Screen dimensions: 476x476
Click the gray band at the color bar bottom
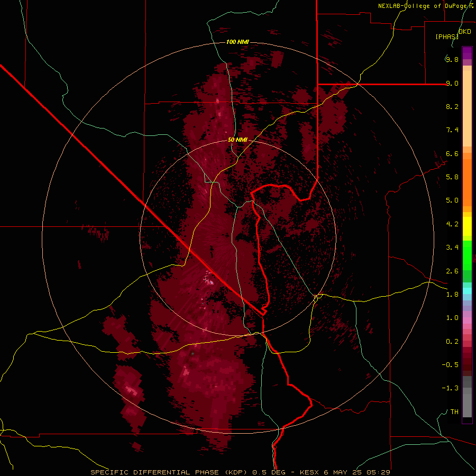467,397
